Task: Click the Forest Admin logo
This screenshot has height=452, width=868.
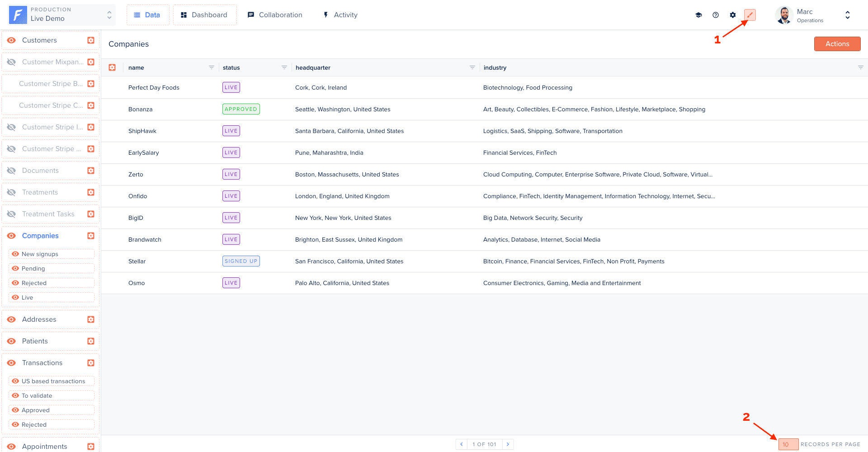Action: click(x=18, y=15)
